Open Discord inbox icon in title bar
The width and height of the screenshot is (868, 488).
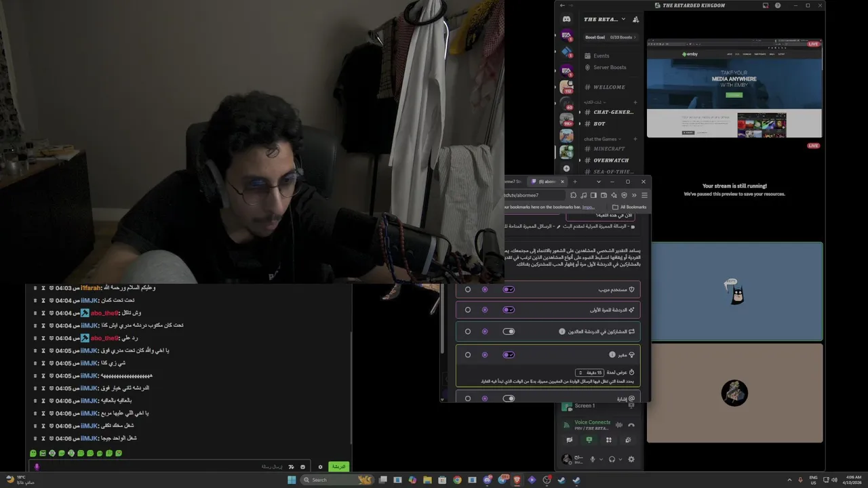(766, 5)
